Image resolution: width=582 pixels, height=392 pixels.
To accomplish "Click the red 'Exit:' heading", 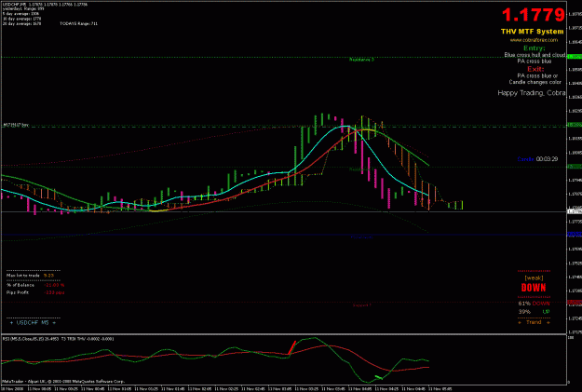I will tap(535, 69).
